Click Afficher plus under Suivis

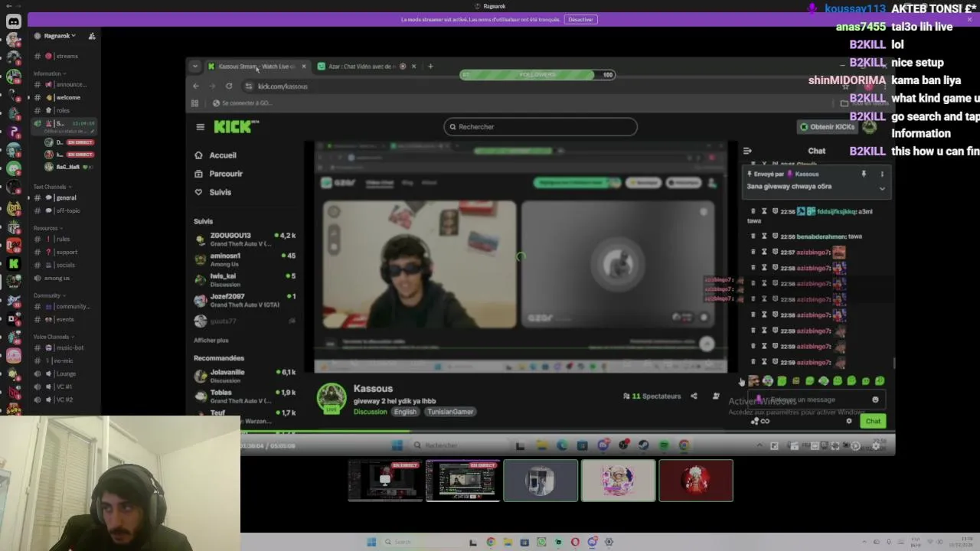[211, 340]
